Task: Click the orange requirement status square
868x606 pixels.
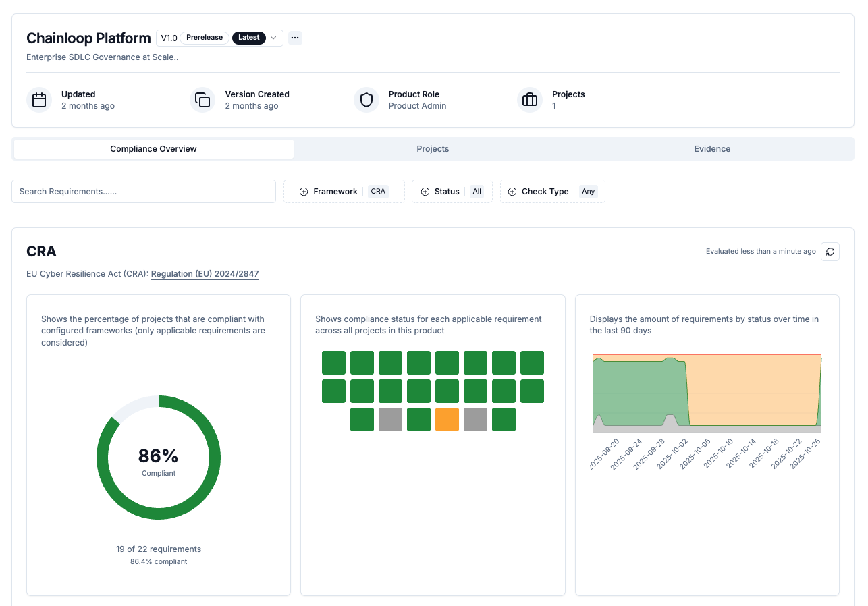Action: tap(447, 419)
